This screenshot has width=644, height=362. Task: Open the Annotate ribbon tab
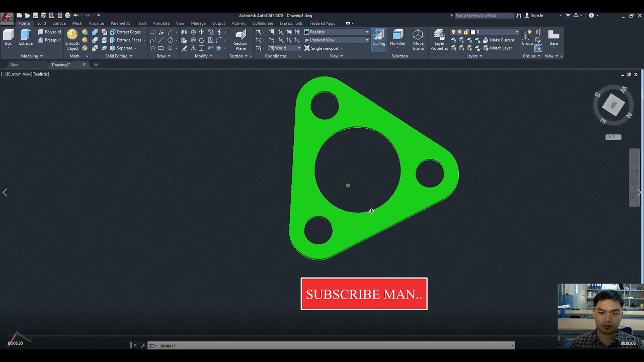coord(161,23)
